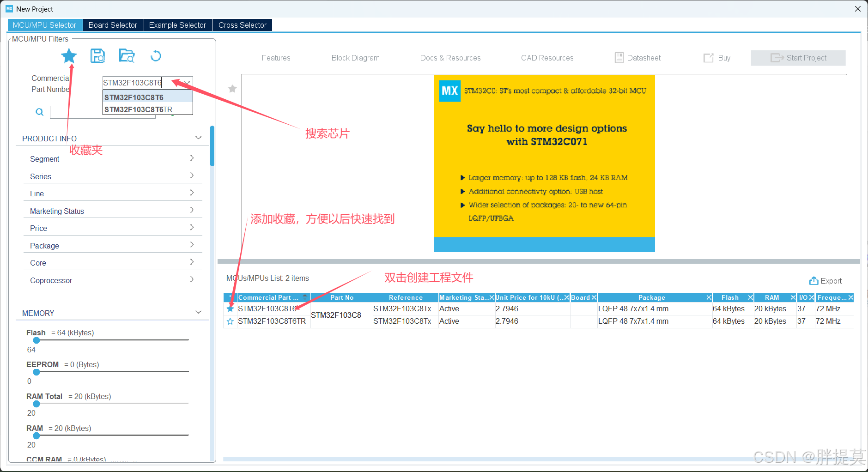The height and width of the screenshot is (472, 868).
Task: Adjust the Flash memory slider handle
Action: coord(36,340)
